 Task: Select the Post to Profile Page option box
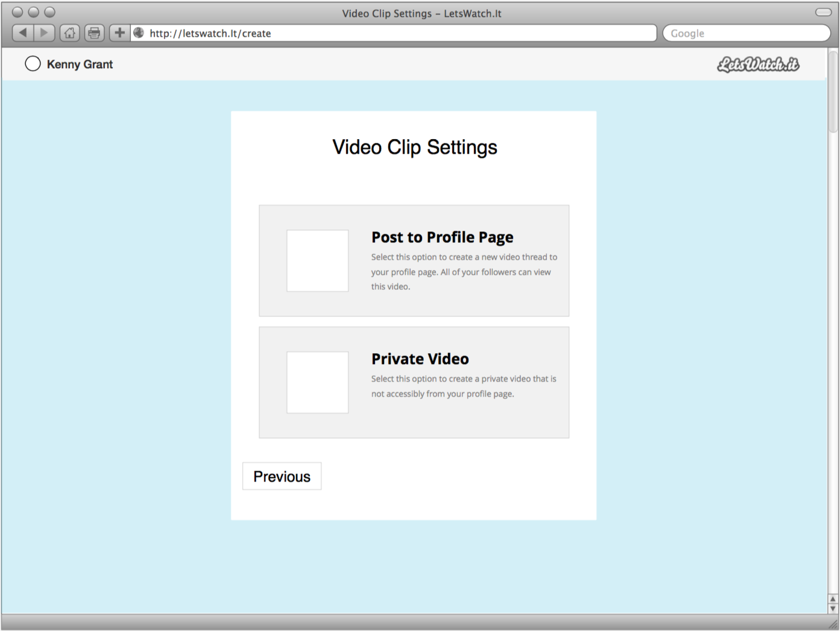[414, 260]
